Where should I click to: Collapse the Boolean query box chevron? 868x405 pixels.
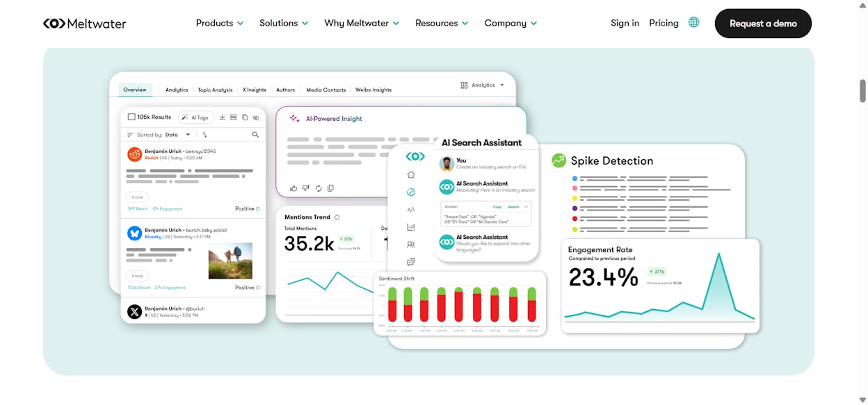point(527,206)
